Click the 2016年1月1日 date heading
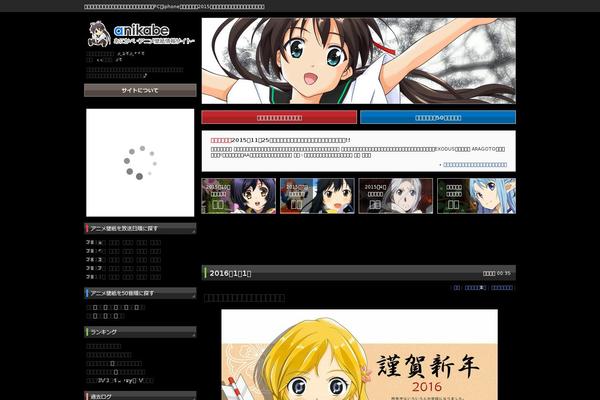 (230, 273)
